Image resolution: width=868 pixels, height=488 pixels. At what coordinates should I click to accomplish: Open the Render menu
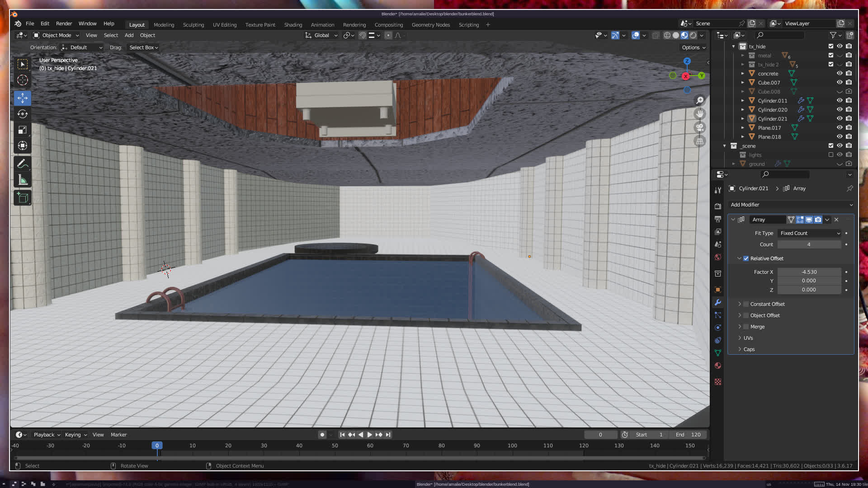[x=64, y=23]
